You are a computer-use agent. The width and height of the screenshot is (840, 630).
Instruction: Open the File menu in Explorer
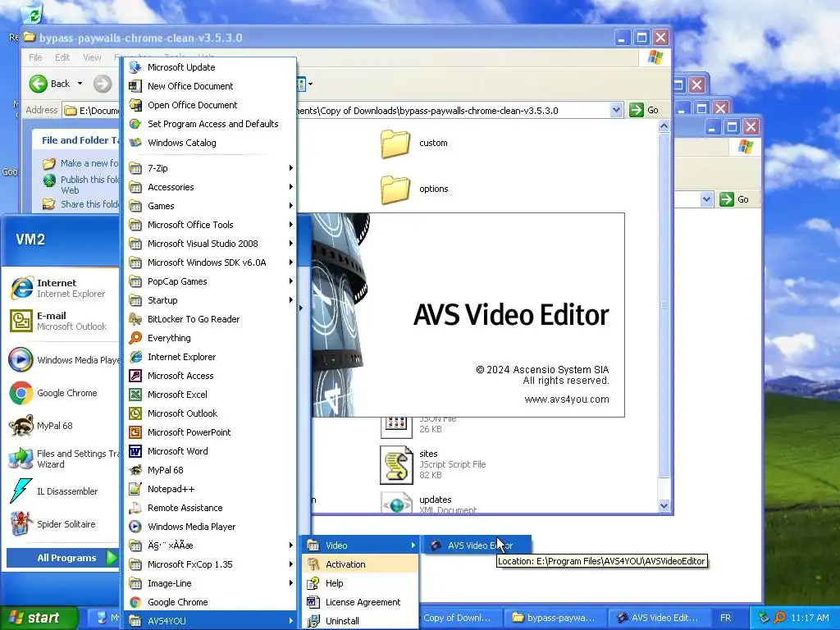coord(35,57)
